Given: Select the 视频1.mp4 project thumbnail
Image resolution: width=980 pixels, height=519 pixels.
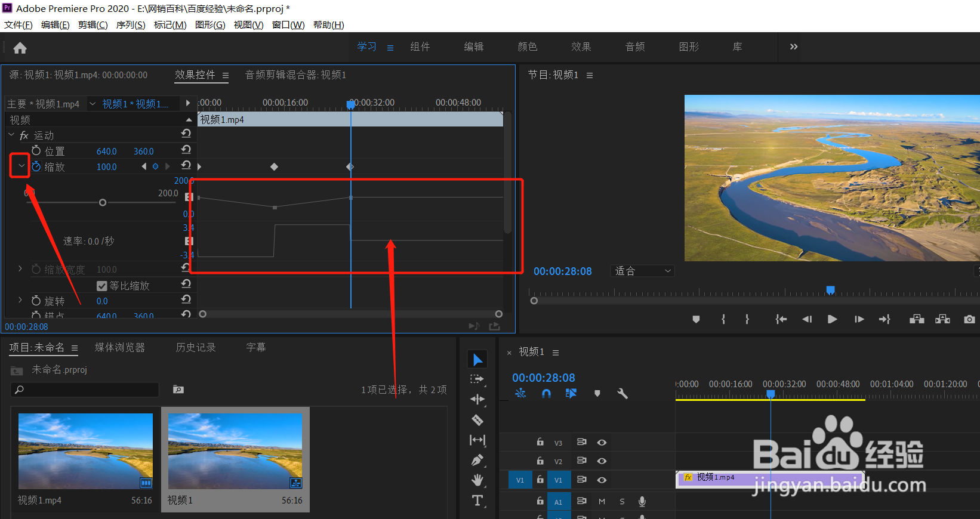Looking at the screenshot, I should point(85,451).
